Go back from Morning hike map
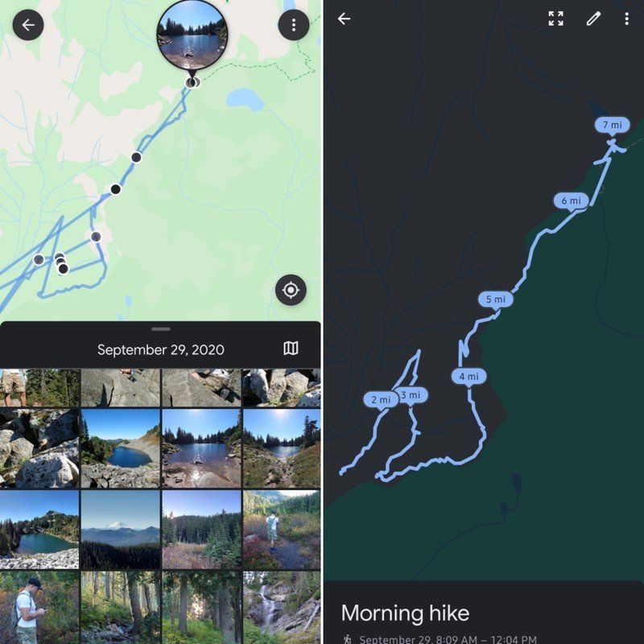The image size is (644, 644). 344,19
